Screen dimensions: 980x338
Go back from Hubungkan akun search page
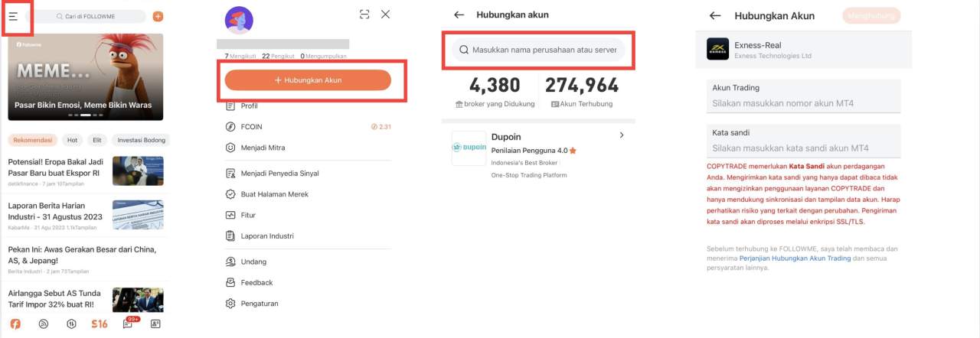[459, 15]
